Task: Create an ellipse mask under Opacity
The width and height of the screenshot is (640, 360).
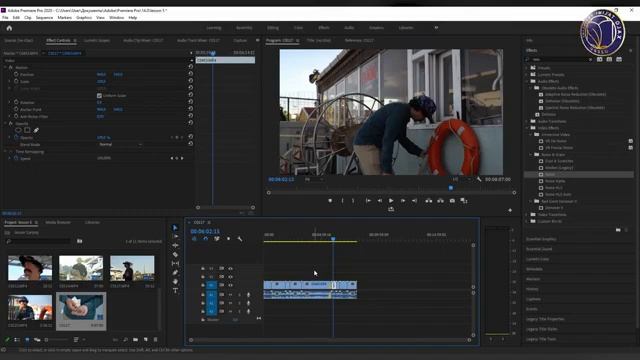Action: [x=18, y=130]
